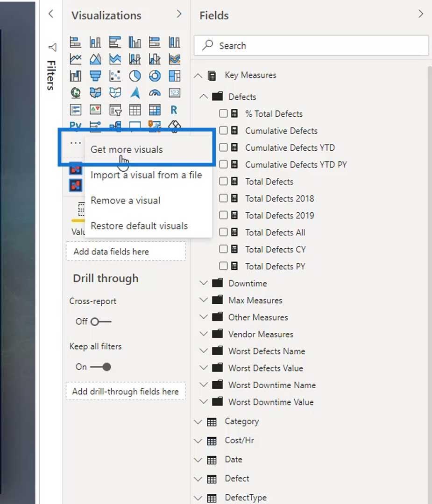Insert the table visual
This screenshot has height=504, width=432.
(x=135, y=110)
